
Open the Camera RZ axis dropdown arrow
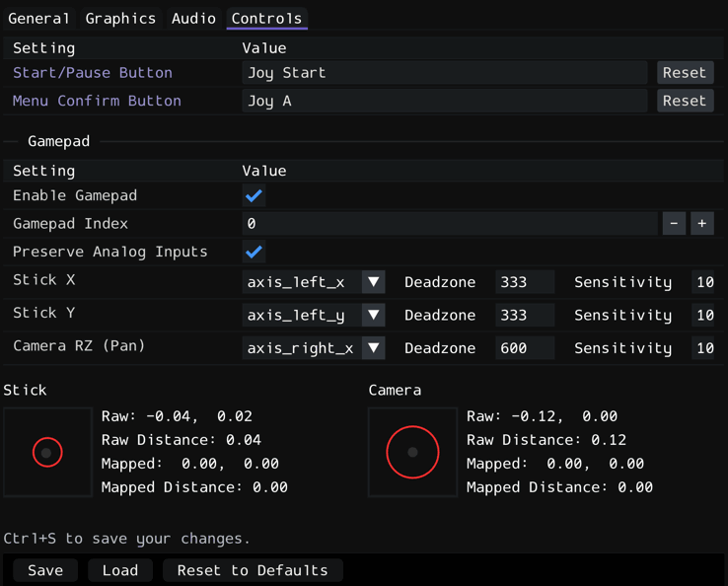click(x=374, y=348)
